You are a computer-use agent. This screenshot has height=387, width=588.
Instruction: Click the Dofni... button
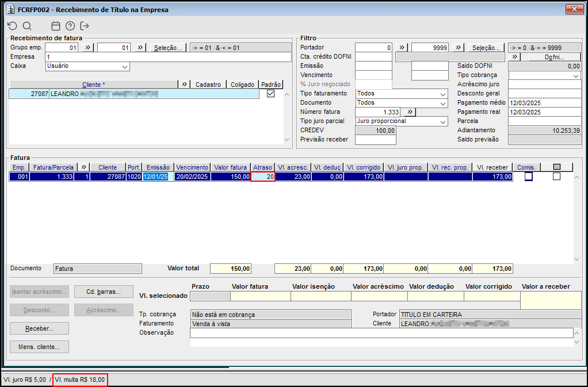555,57
